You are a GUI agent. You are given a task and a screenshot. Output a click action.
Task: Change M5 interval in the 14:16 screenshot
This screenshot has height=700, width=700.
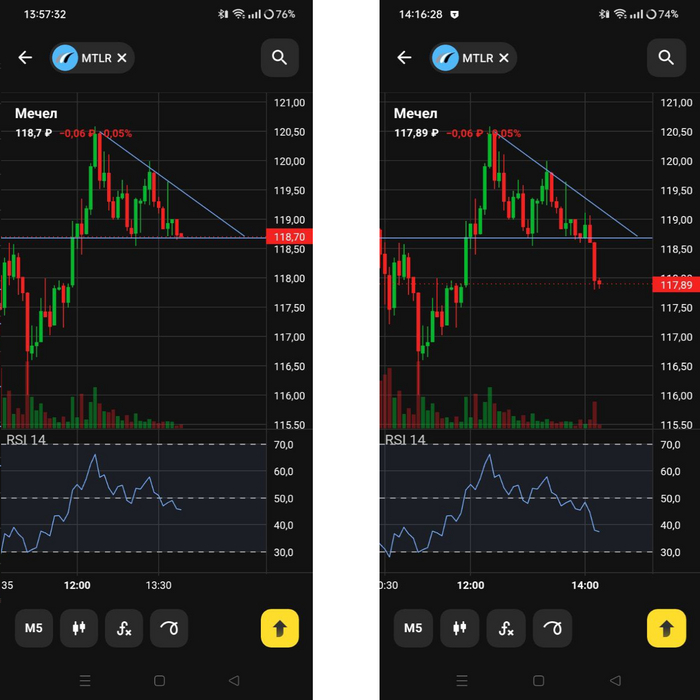[413, 628]
